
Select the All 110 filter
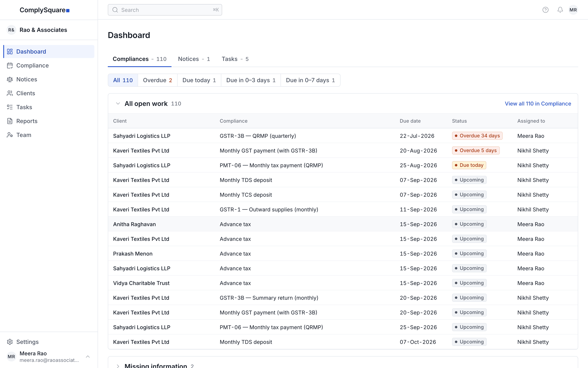tap(123, 80)
